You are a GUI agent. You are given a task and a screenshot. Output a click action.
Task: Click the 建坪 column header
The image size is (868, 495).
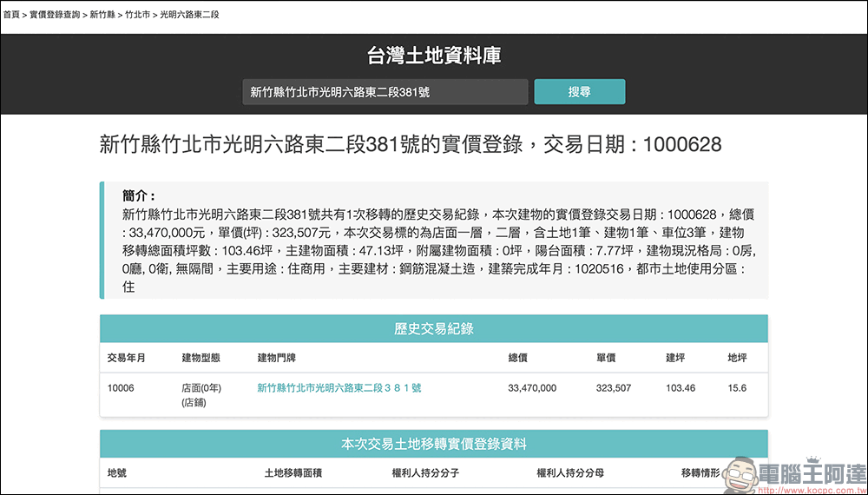tap(675, 358)
